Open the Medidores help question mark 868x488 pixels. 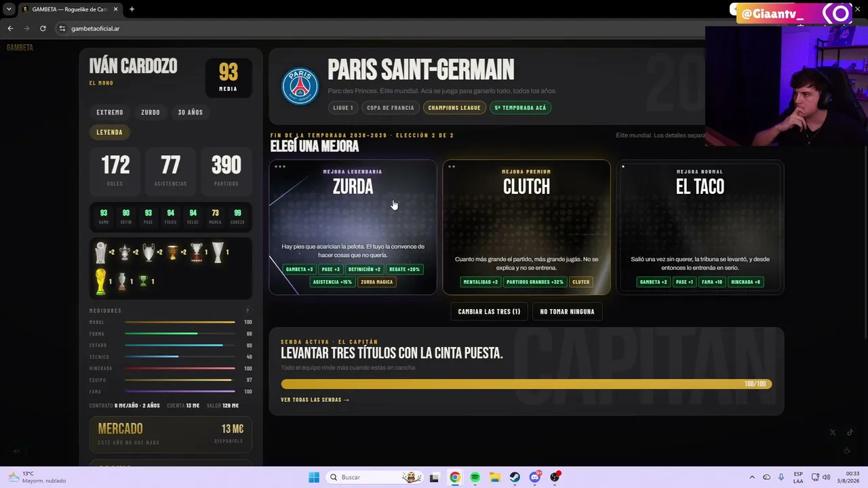(248, 310)
